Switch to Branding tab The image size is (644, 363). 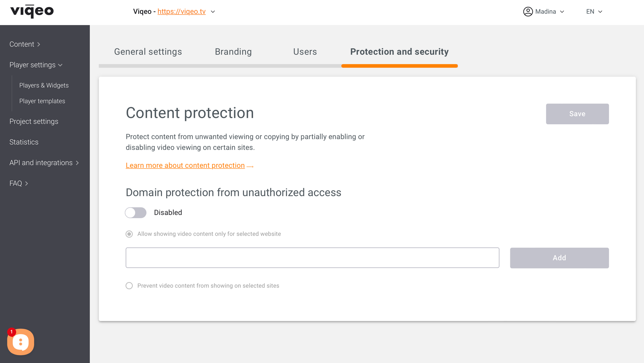233,51
